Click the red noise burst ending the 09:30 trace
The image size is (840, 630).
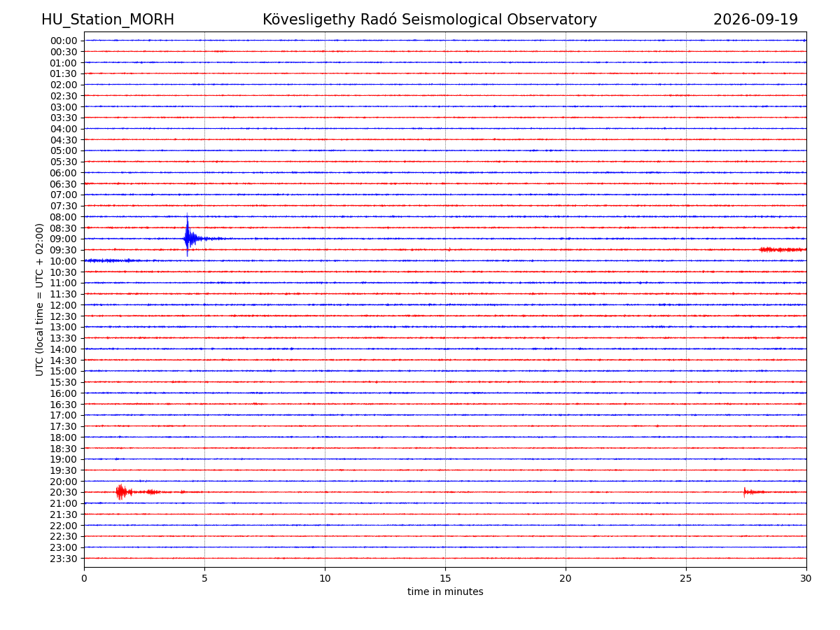tap(783, 249)
